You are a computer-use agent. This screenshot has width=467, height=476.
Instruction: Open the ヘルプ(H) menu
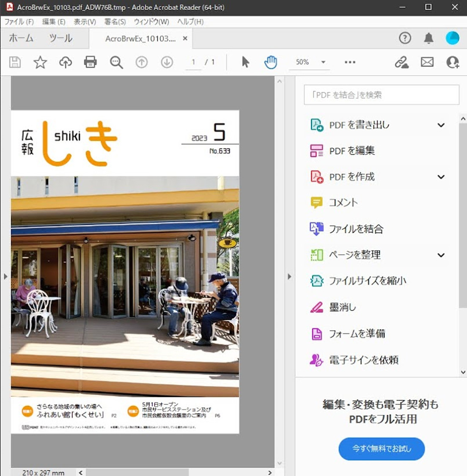pyautogui.click(x=190, y=22)
